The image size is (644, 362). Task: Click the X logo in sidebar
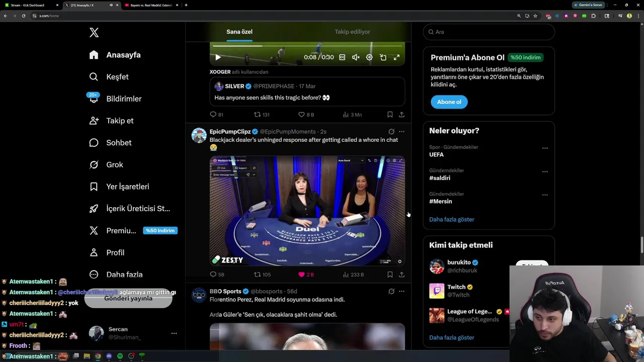94,33
